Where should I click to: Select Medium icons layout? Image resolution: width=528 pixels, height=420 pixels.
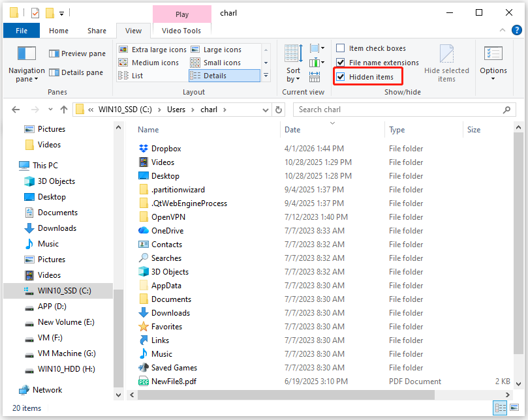[x=149, y=63]
